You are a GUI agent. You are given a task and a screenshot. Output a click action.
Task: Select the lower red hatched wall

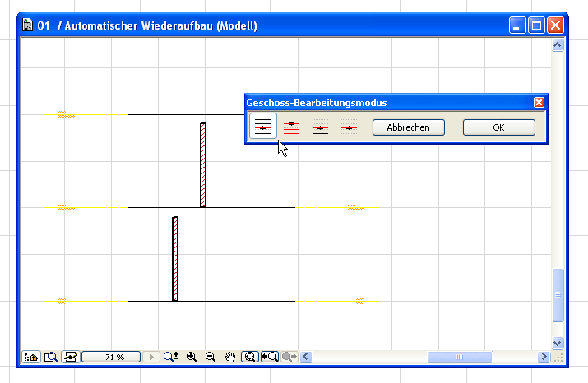(x=175, y=259)
